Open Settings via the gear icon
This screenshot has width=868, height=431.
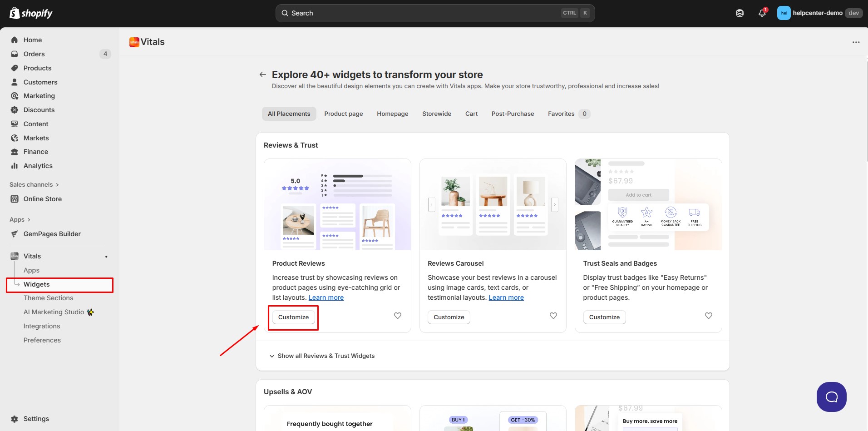[15, 419]
